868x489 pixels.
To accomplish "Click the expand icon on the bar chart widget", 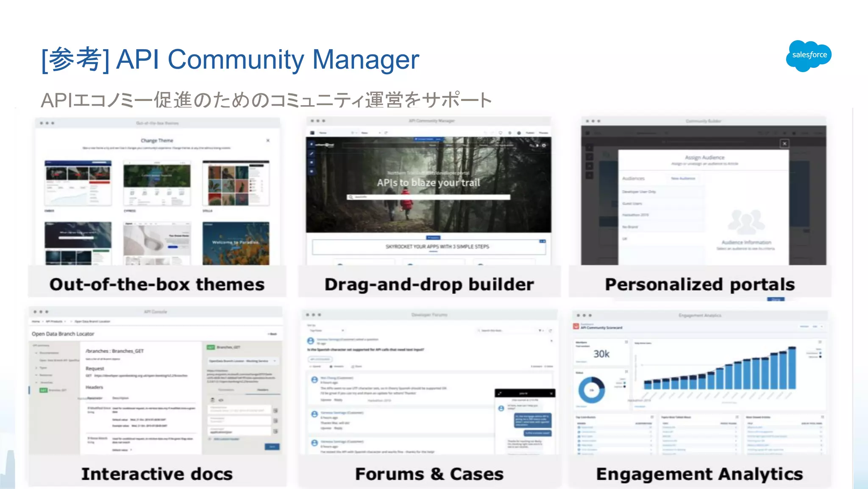I will (820, 342).
